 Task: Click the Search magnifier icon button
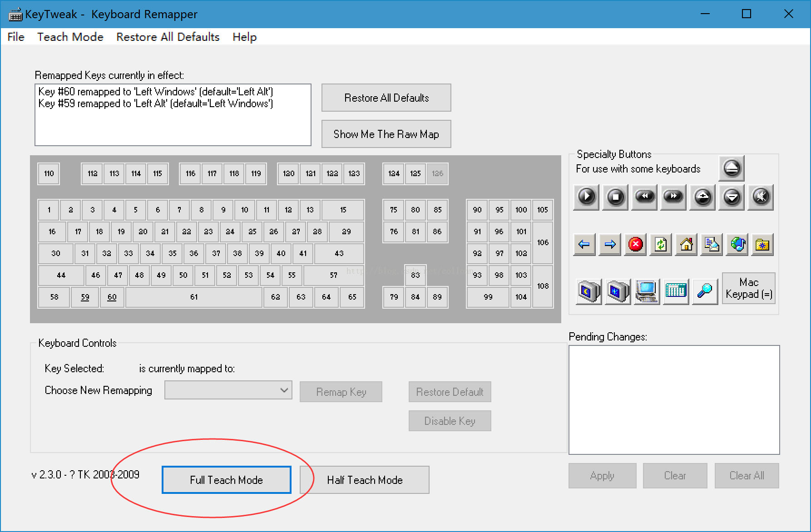point(705,291)
